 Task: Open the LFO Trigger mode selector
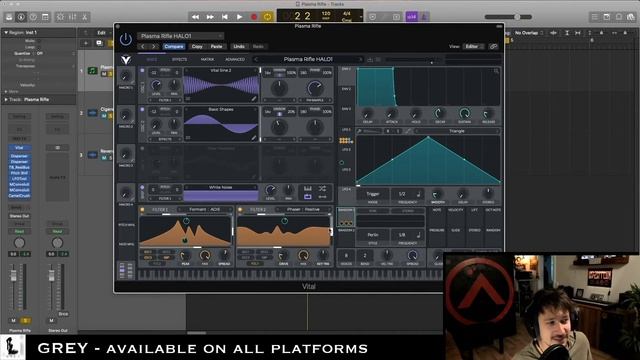click(373, 194)
